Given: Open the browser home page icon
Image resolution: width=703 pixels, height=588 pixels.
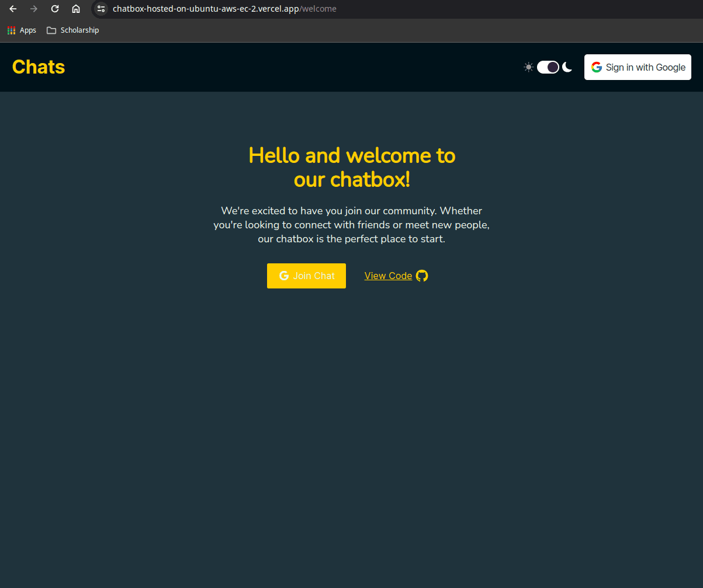Looking at the screenshot, I should click(76, 9).
